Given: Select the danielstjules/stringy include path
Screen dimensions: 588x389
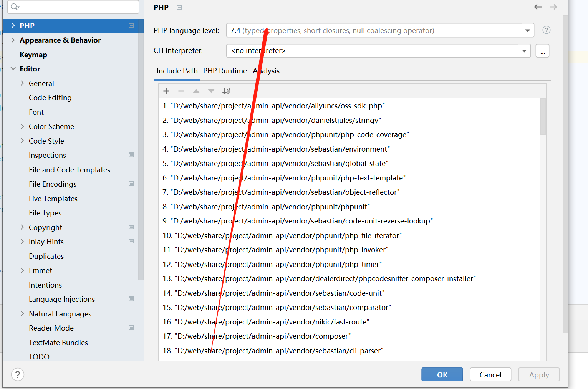Looking at the screenshot, I should click(349, 120).
